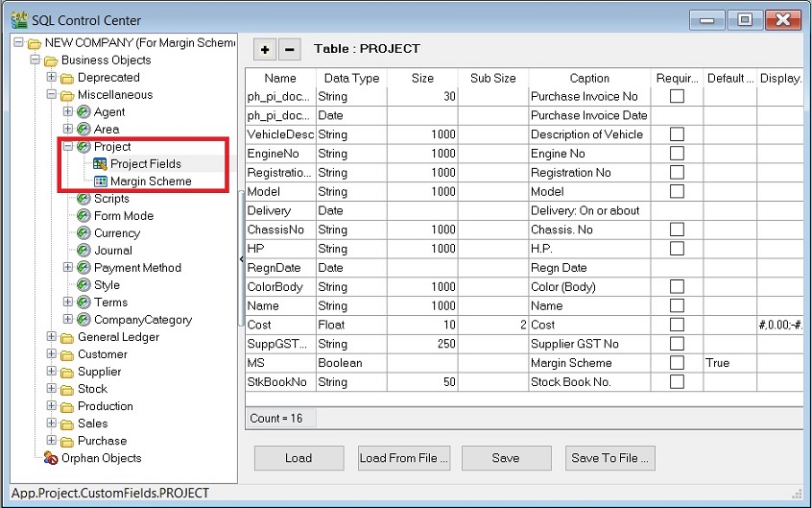The height and width of the screenshot is (508, 812).
Task: Click the Currency node icon
Action: point(84,233)
